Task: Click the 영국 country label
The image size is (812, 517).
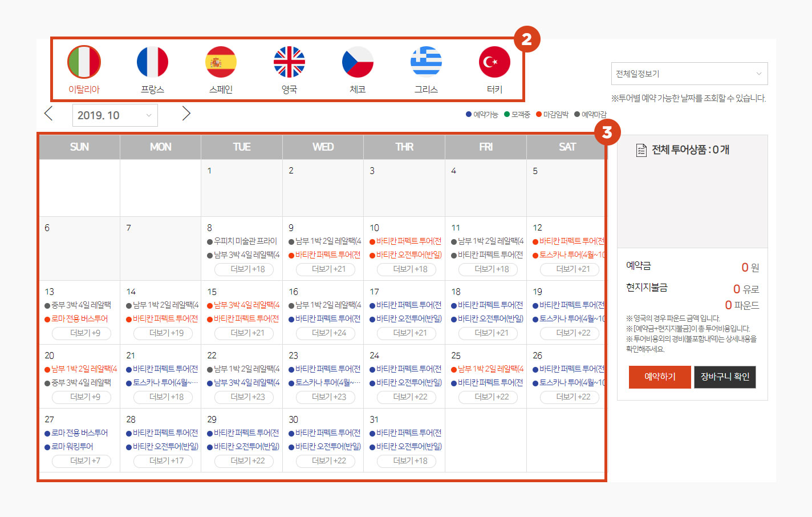Action: coord(289,90)
